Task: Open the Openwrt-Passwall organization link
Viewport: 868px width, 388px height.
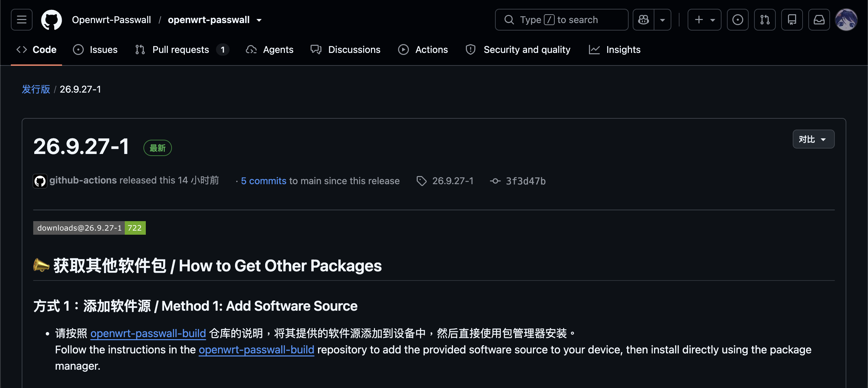Action: click(112, 20)
